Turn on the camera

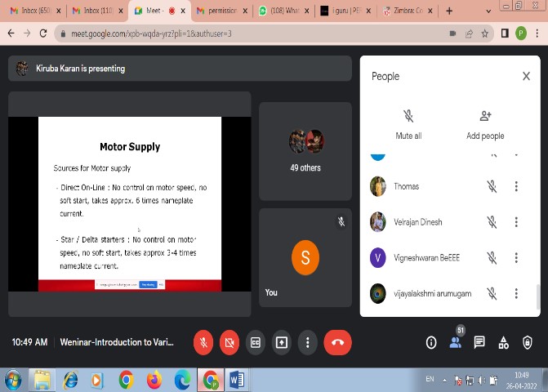229,342
